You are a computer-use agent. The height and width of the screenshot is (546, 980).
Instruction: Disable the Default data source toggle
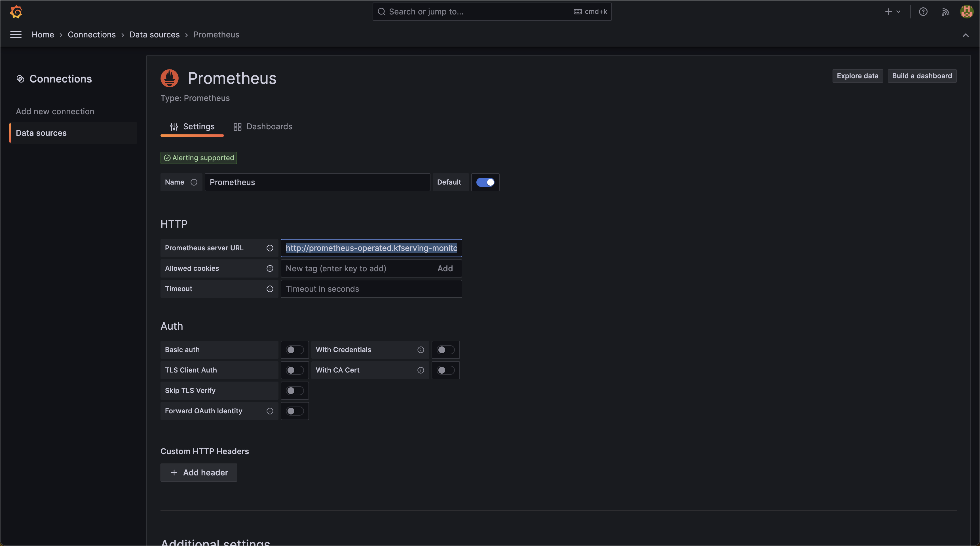(485, 182)
